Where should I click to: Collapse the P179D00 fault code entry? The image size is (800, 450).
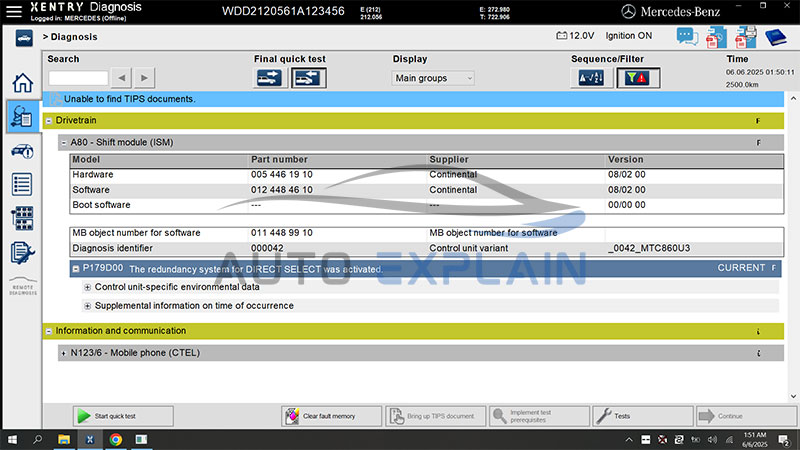click(76, 268)
